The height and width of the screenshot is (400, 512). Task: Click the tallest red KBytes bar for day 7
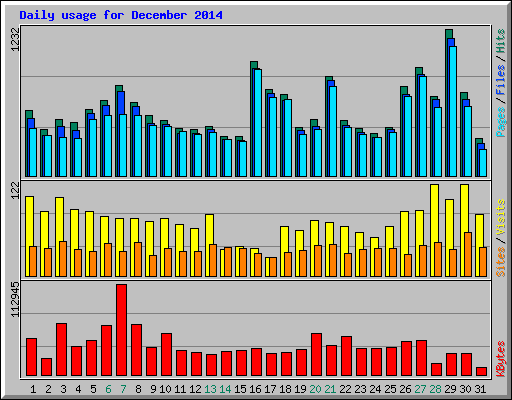tap(121, 330)
